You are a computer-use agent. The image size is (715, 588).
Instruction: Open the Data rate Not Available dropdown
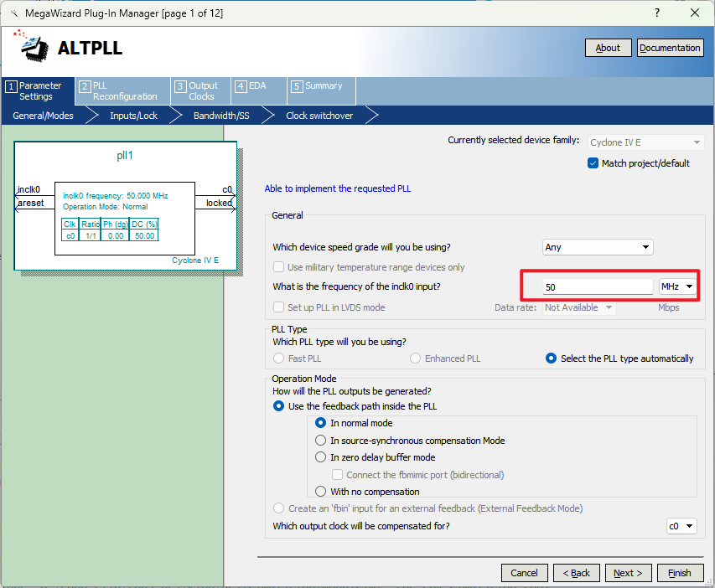(x=579, y=307)
